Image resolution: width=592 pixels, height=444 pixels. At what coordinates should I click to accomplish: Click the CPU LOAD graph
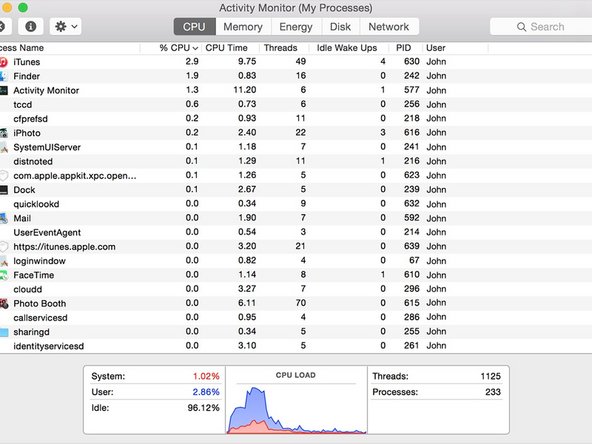click(296, 410)
